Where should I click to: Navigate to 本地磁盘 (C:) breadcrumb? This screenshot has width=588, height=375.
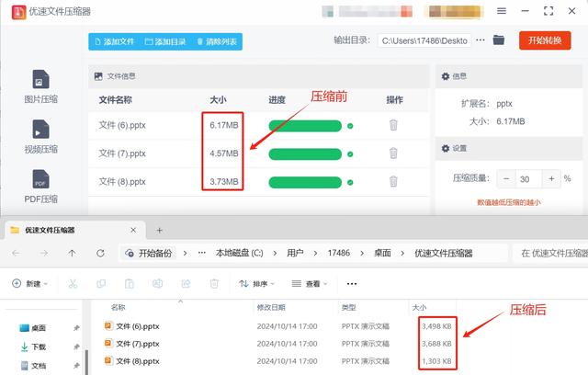[x=239, y=254]
